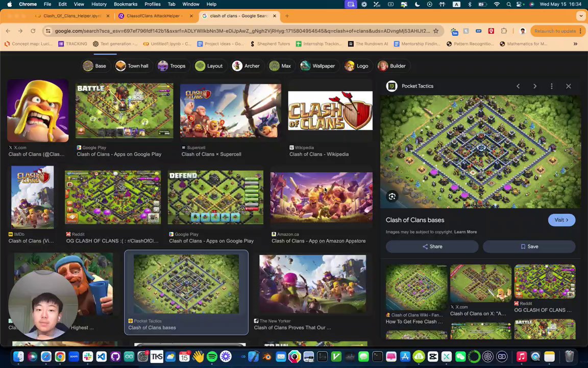Open GitHub Desktop from the Dock
This screenshot has height=368, width=588.
point(115,356)
